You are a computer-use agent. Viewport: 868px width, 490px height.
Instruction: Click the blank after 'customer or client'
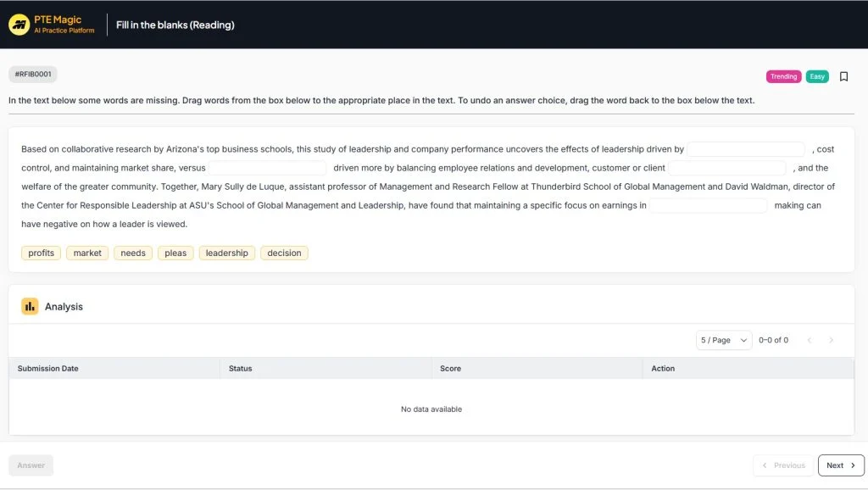[x=727, y=168]
